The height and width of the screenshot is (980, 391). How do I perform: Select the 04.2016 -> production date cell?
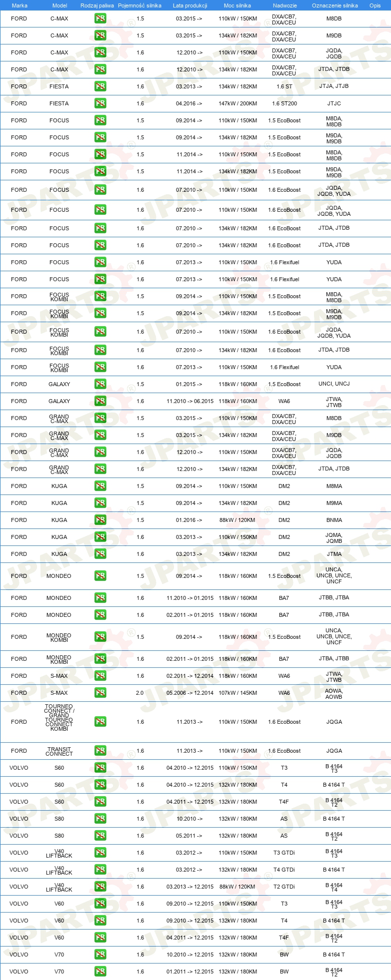[x=189, y=103]
